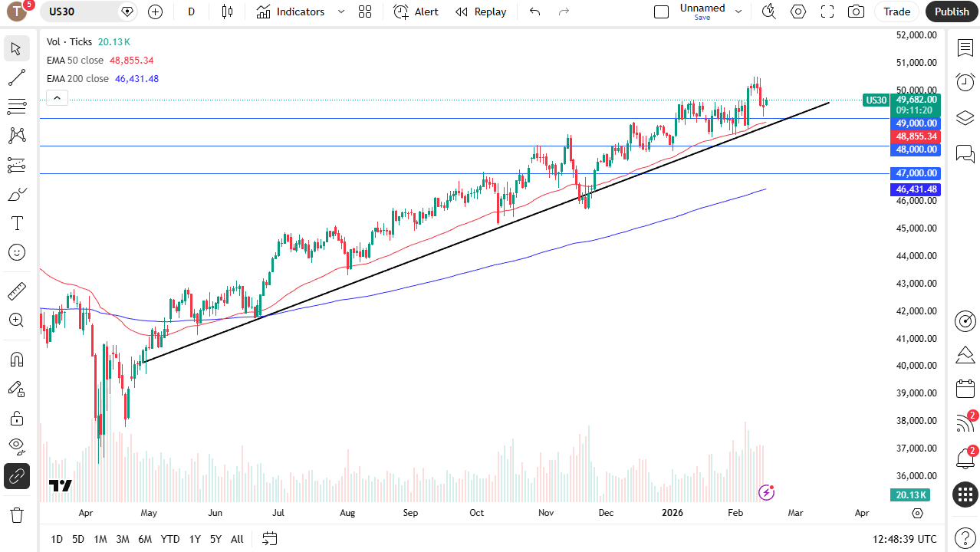This screenshot has width=980, height=552.
Task: Open time axis settings gear
Action: point(918,513)
